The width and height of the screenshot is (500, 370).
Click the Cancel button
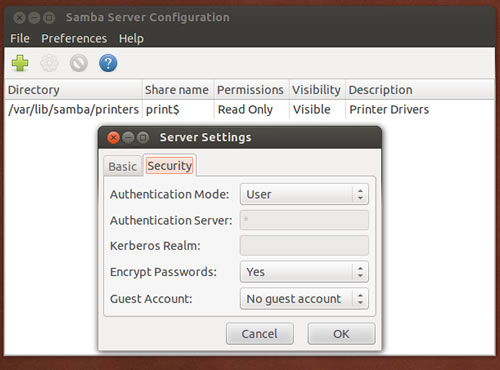coord(260,334)
